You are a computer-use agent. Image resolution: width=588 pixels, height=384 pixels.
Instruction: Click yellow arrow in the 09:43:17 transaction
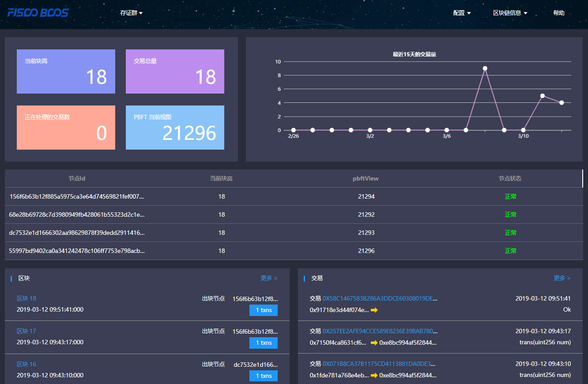374,343
